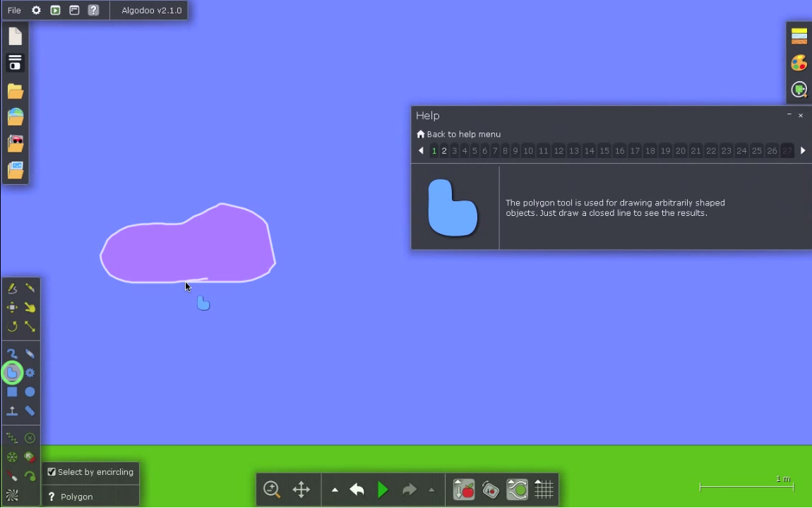This screenshot has height=508, width=812.
Task: Open the File menu
Action: click(x=14, y=11)
